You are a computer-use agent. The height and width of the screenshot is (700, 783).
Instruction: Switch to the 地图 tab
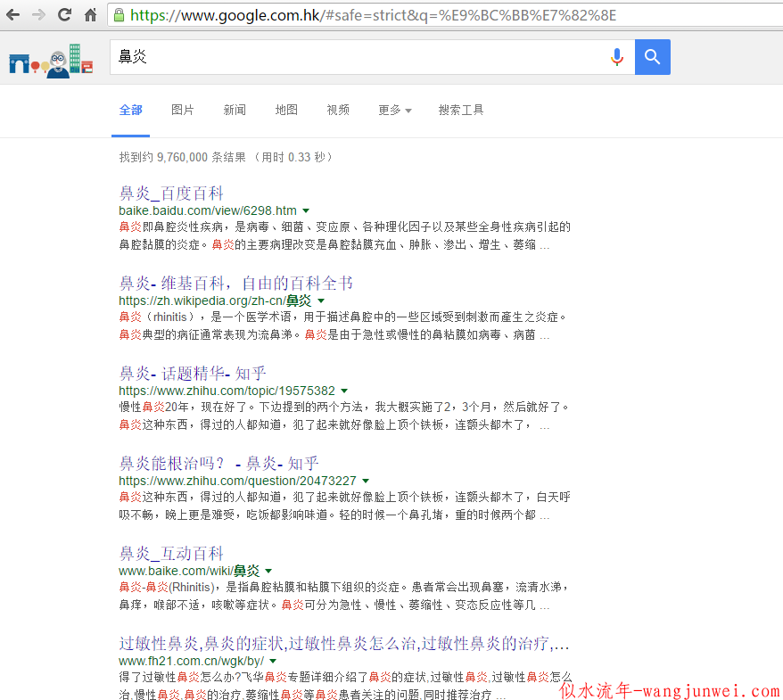click(286, 110)
